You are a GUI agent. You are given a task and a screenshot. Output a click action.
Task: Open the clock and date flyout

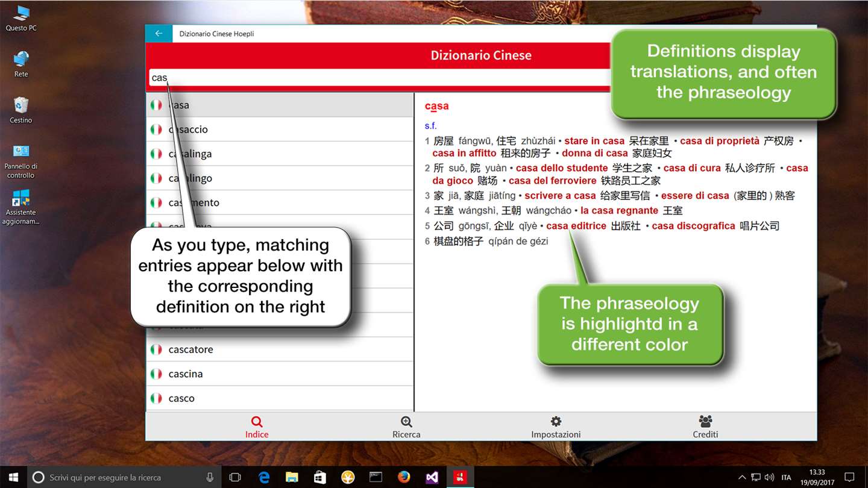[817, 477]
